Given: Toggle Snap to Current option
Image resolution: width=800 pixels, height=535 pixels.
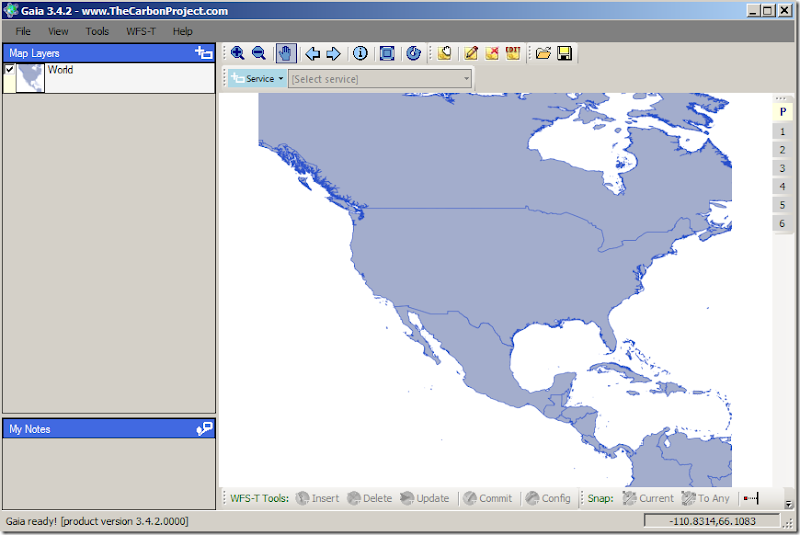Looking at the screenshot, I should [x=647, y=498].
